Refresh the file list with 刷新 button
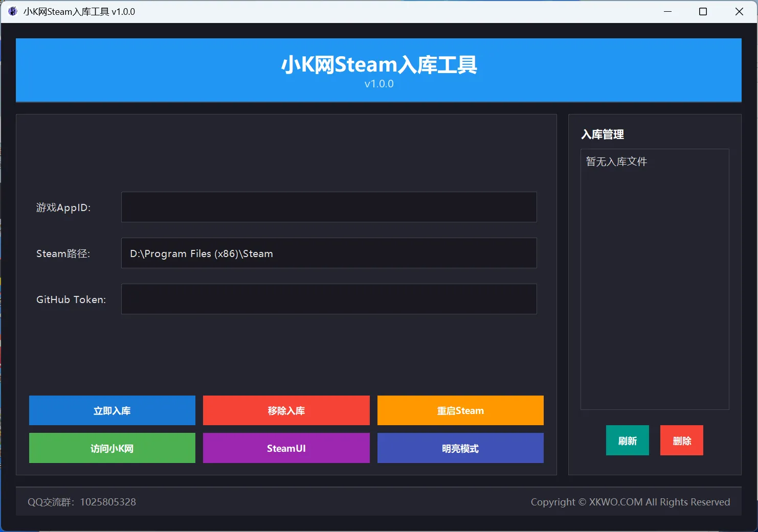This screenshot has width=758, height=532. point(627,440)
